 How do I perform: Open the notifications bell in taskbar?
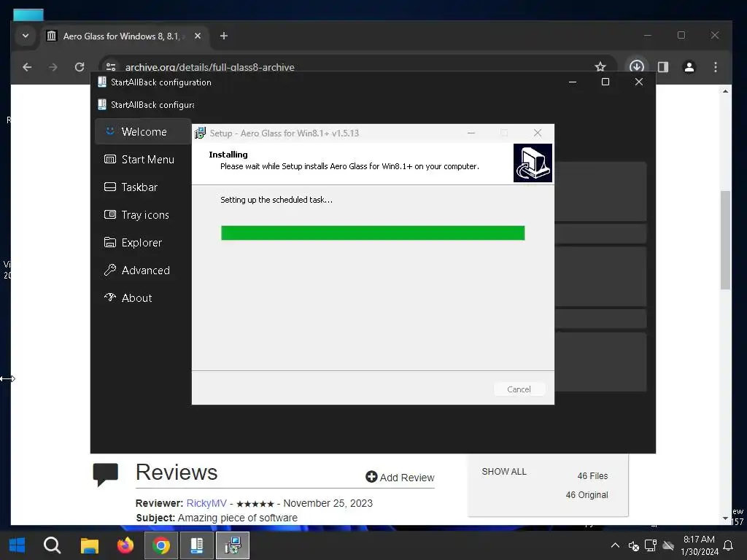point(728,545)
